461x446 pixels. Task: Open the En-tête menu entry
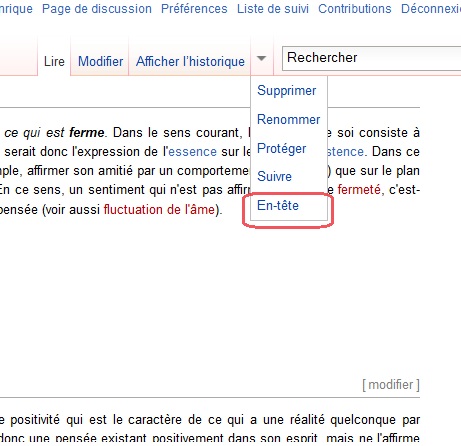pos(278,205)
